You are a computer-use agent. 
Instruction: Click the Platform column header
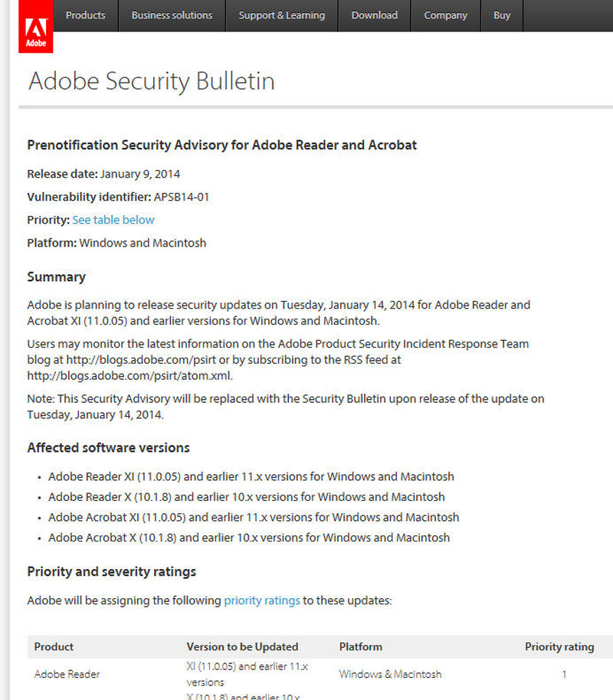tap(360, 646)
